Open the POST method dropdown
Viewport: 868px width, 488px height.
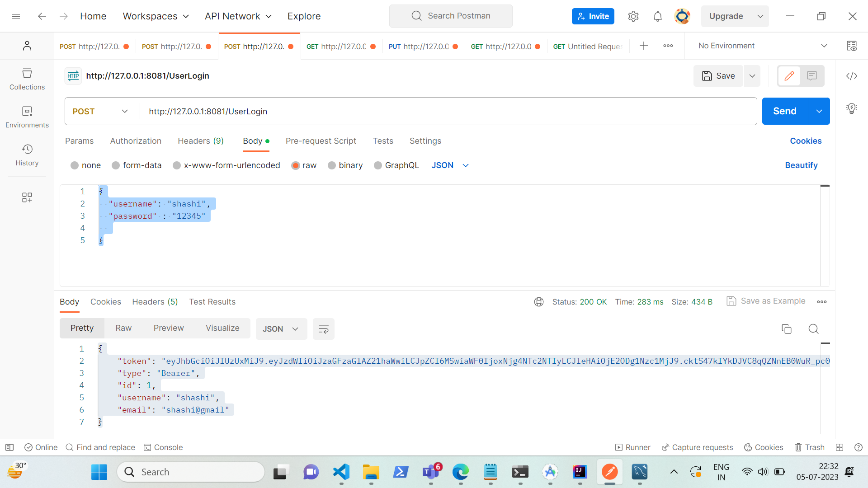(x=100, y=111)
